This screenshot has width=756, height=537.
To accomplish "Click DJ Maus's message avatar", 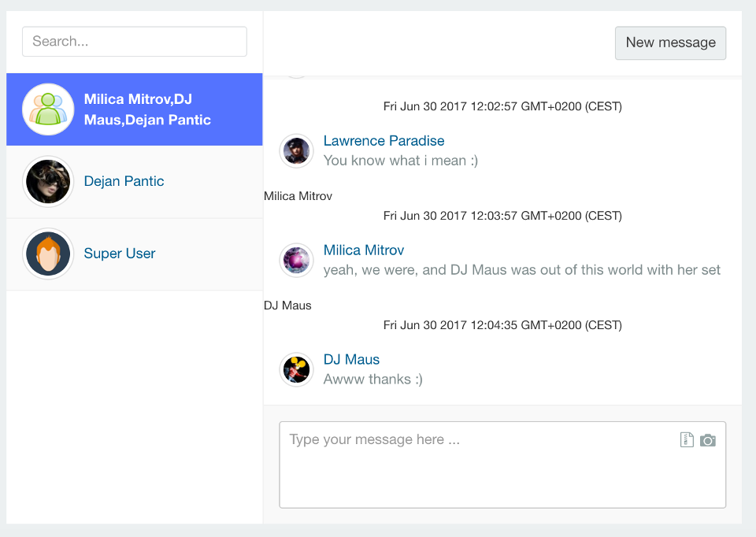I will point(297,369).
